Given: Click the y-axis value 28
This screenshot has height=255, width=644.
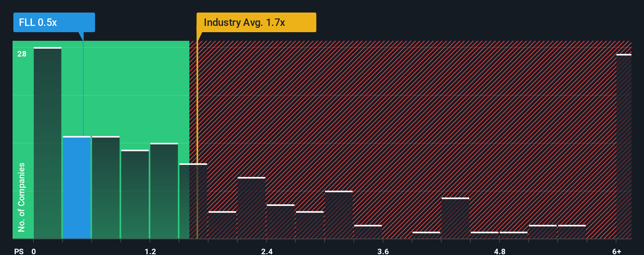Looking at the screenshot, I should pyautogui.click(x=22, y=54).
